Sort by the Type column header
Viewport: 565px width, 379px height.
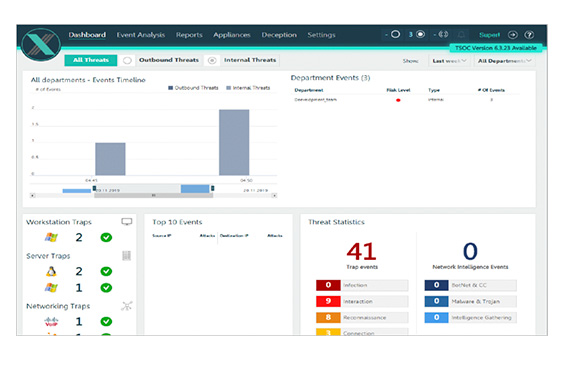pos(434,90)
